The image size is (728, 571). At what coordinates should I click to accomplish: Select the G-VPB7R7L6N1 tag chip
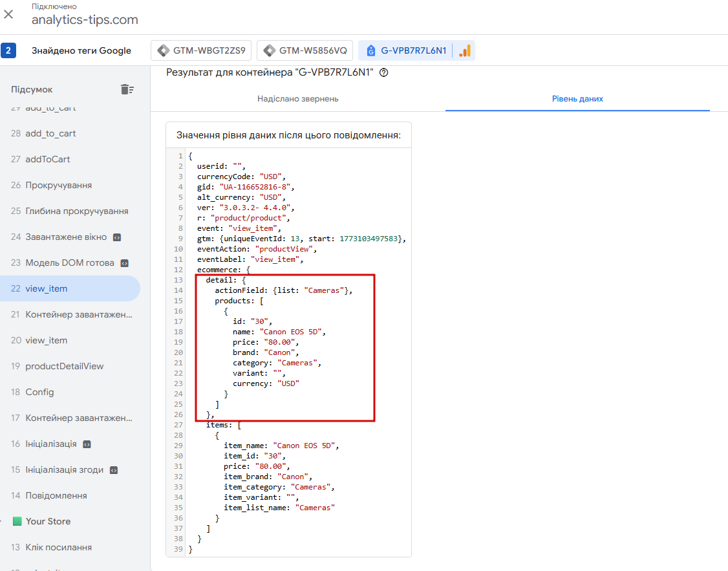point(406,50)
